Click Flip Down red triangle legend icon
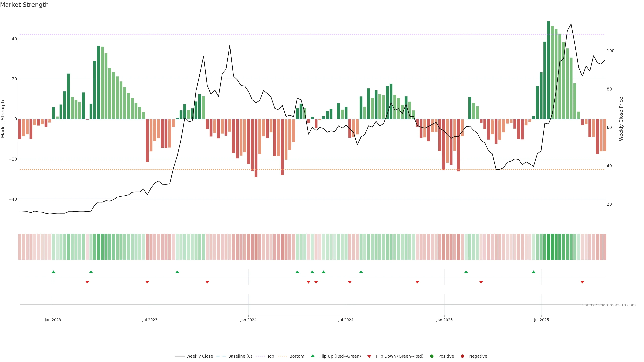Image resolution: width=644 pixels, height=362 pixels. (x=369, y=356)
